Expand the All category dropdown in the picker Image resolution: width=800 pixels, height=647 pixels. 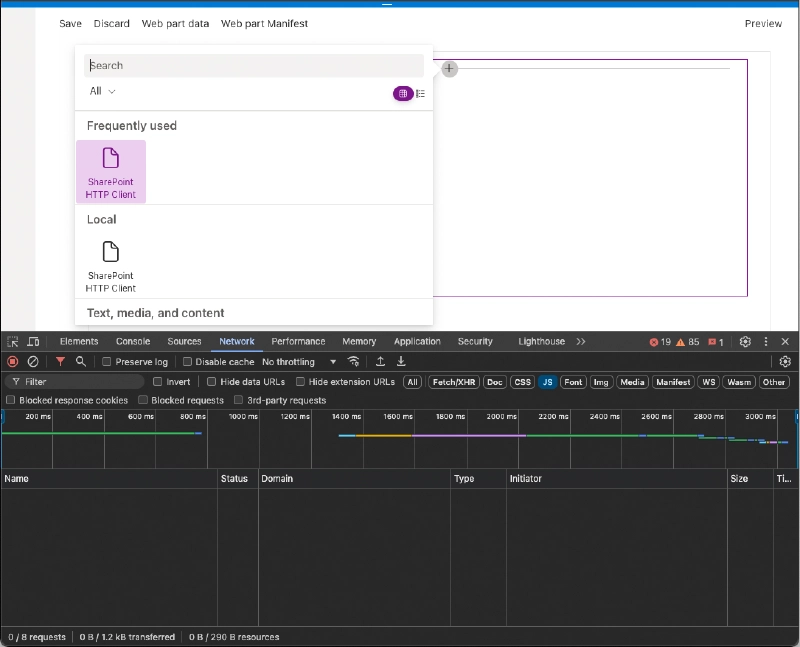coord(100,90)
